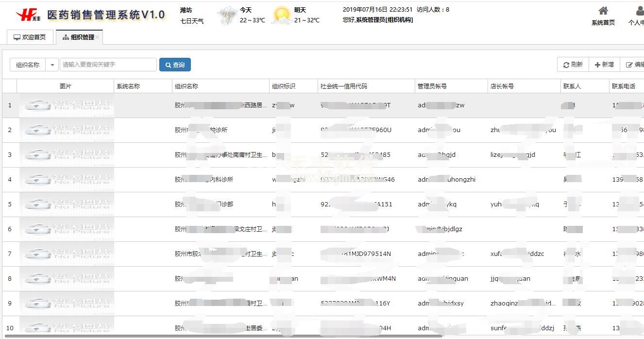Click the no-picture thumbnail in row 3
Screen dimensions: 644x339
66,155
